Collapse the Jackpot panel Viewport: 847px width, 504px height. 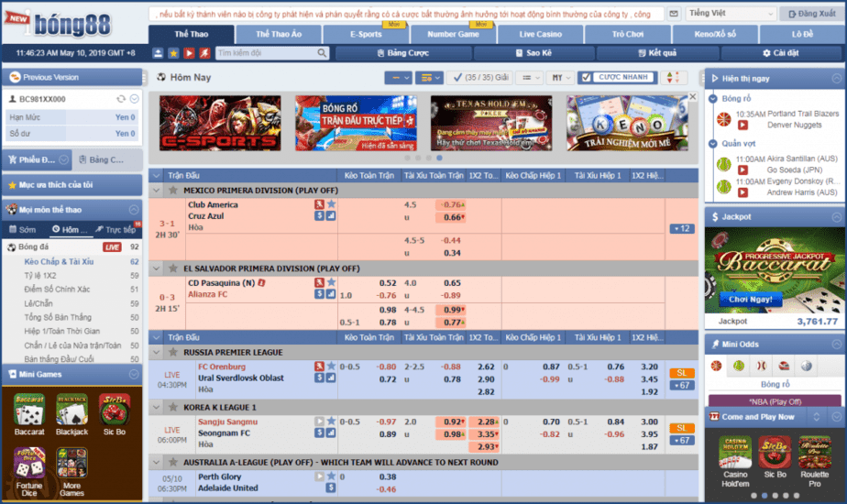836,216
